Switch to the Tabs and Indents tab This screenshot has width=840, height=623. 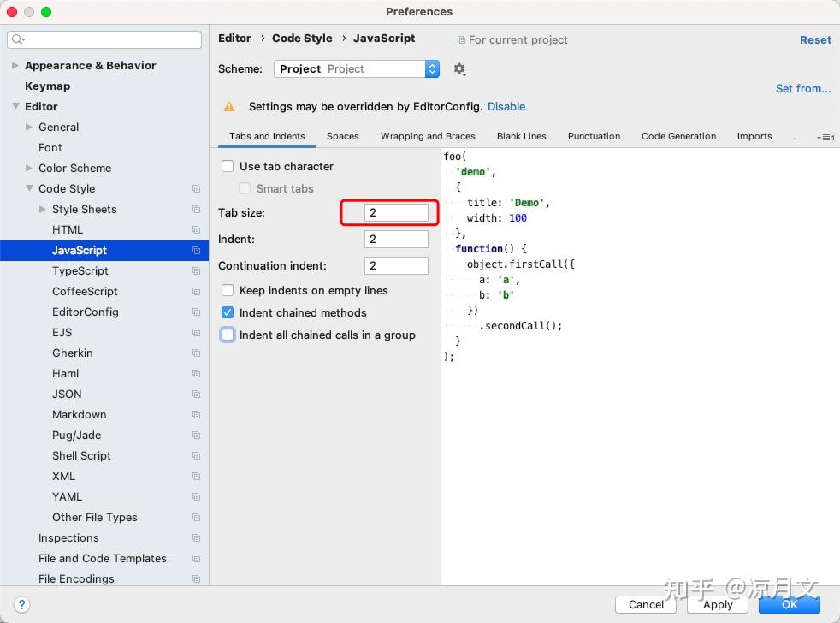267,136
